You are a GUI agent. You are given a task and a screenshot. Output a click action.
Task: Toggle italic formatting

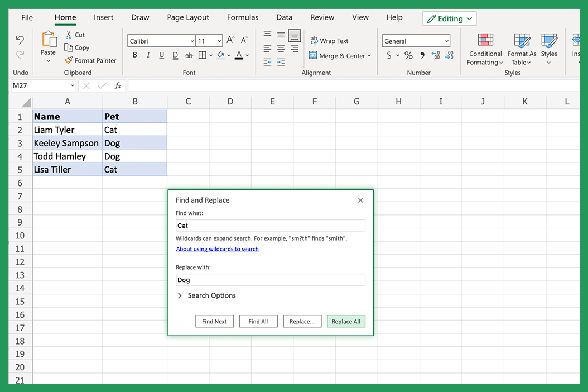[147, 55]
